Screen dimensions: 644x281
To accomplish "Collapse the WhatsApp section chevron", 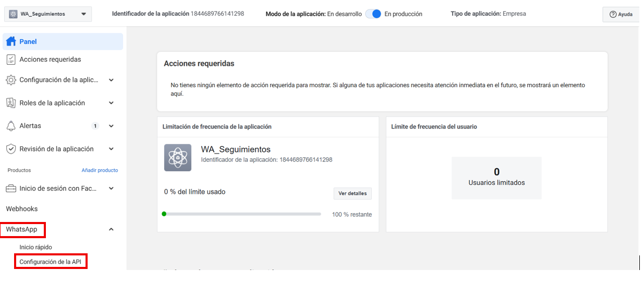I will coord(111,229).
